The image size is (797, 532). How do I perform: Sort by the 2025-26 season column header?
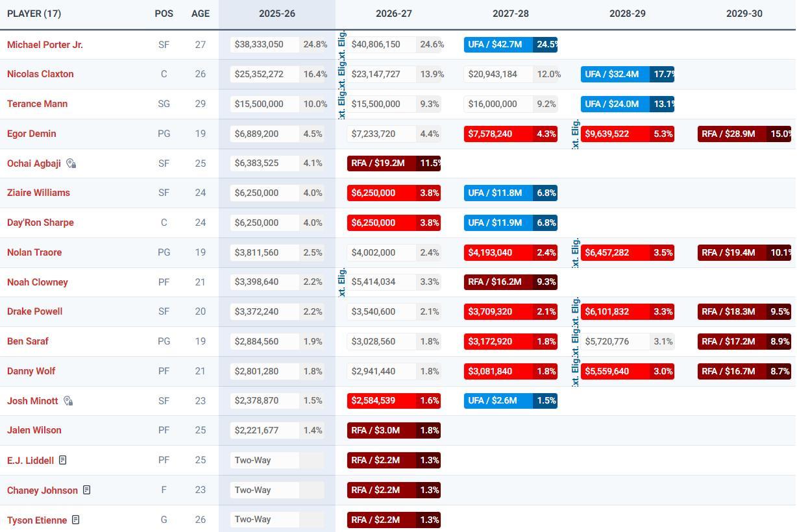[276, 14]
